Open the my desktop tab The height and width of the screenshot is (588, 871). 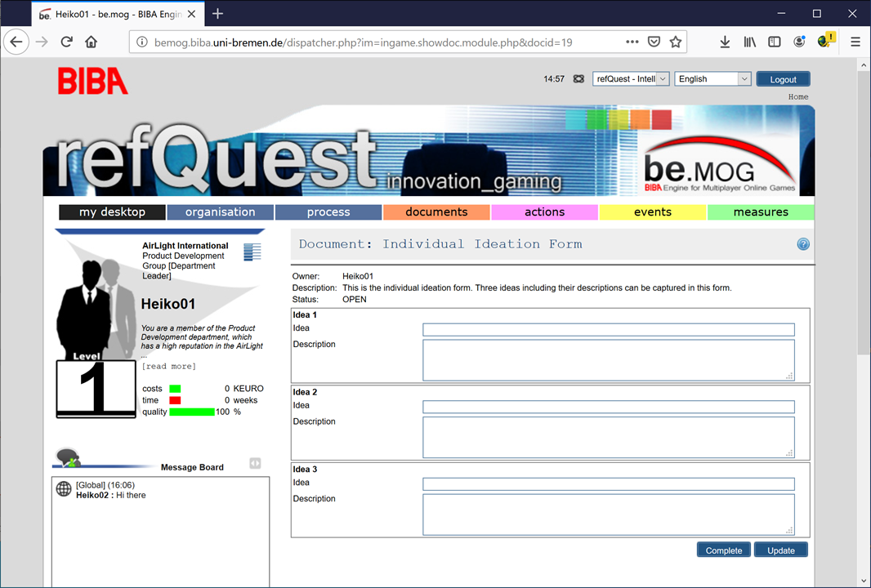[x=112, y=212]
